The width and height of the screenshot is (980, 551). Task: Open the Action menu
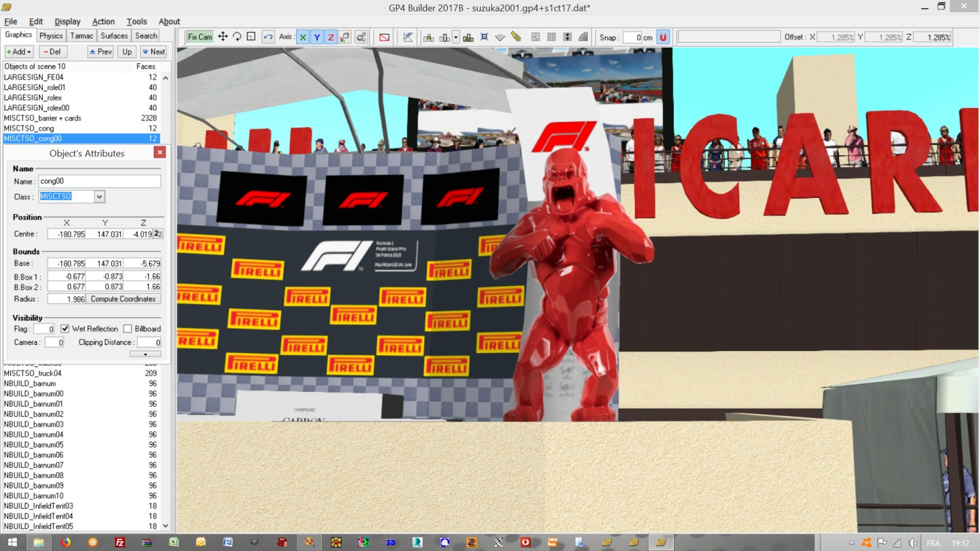pyautogui.click(x=103, y=21)
